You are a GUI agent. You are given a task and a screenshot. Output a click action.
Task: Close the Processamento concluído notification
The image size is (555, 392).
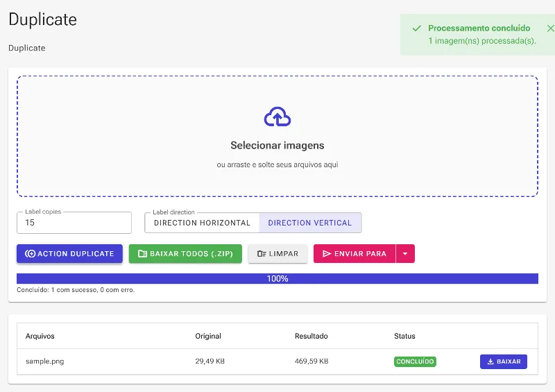550,28
